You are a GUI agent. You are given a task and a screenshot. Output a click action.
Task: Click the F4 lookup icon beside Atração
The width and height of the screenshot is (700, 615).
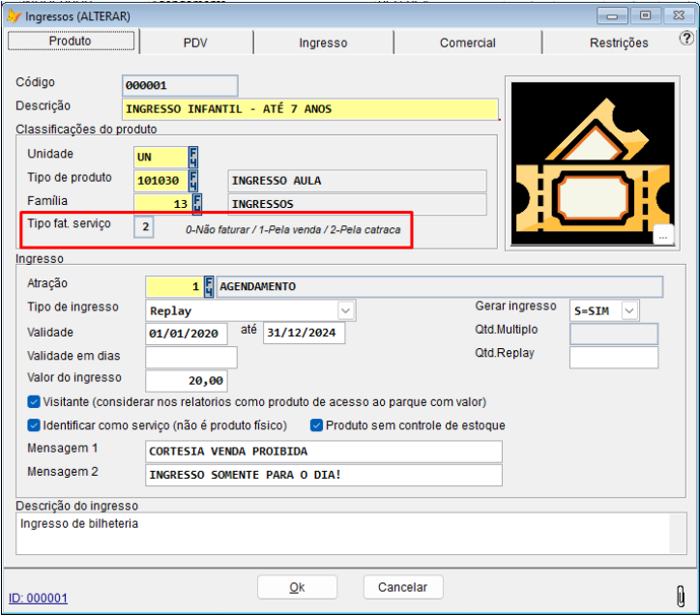208,286
